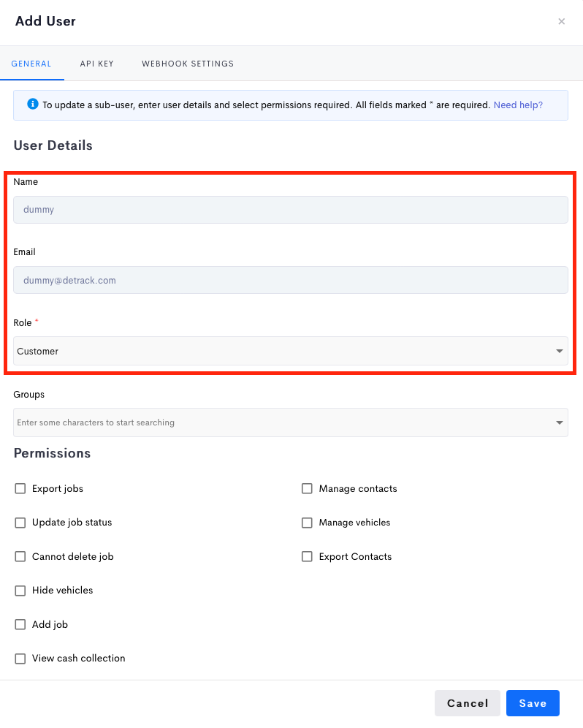Close the Add User dialog
This screenshot has height=728, width=583.
(x=561, y=21)
